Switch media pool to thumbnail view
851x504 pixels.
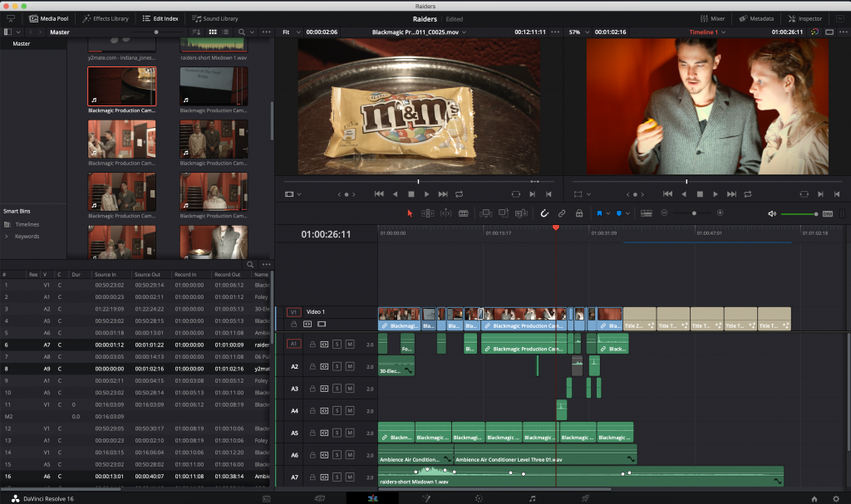coord(213,32)
